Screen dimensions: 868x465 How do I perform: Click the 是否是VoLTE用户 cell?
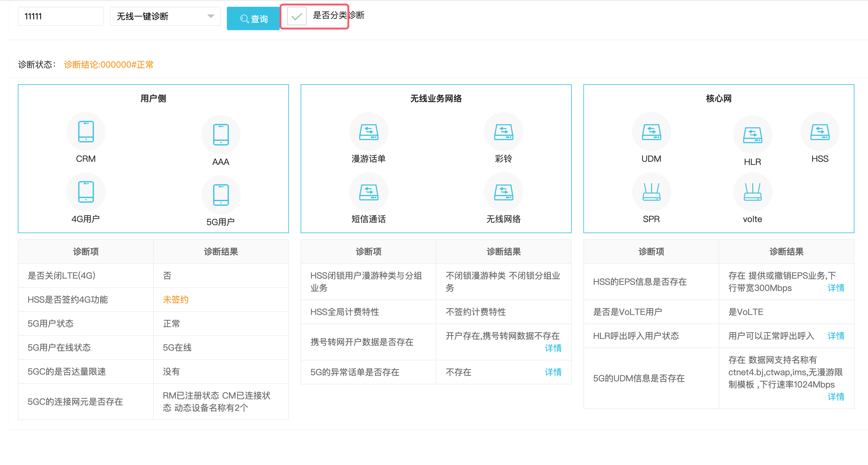coord(651,312)
